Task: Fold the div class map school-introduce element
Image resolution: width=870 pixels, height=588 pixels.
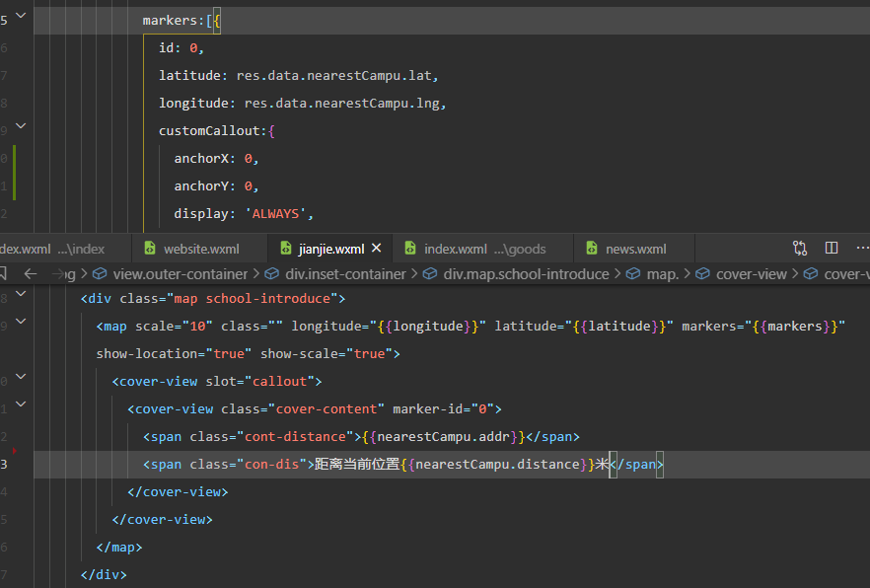Action: pos(21,293)
